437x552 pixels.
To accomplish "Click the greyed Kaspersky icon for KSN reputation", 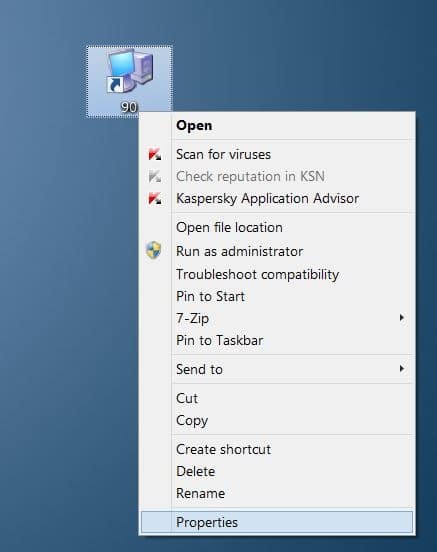I will coord(155,176).
